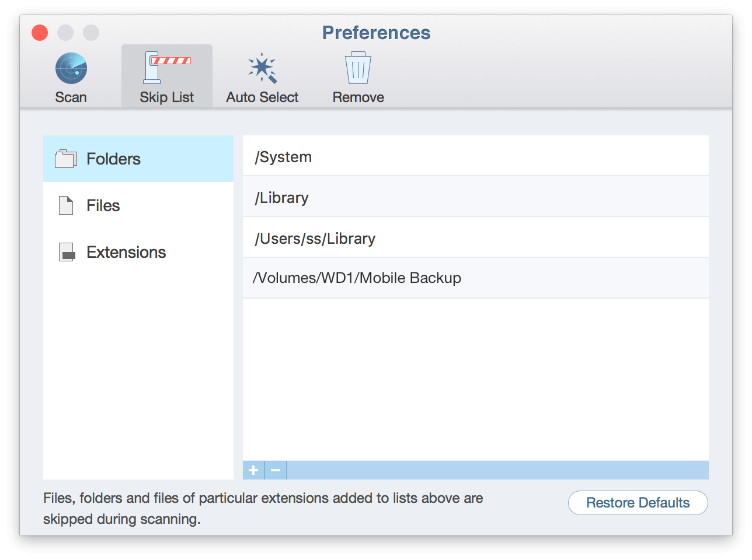Click the Extensions file icon
This screenshot has width=752, height=560.
point(67,252)
